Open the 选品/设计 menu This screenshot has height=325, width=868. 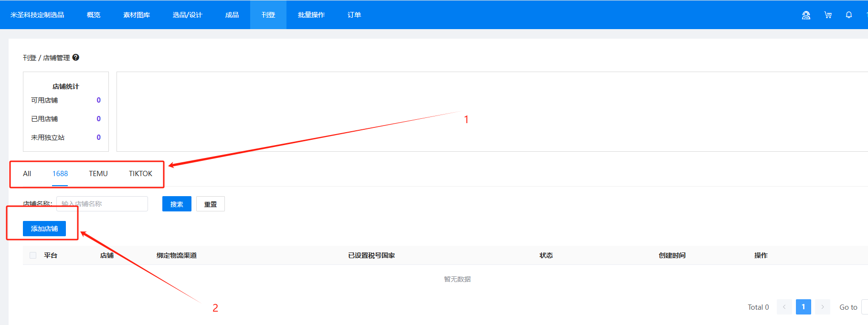click(188, 15)
